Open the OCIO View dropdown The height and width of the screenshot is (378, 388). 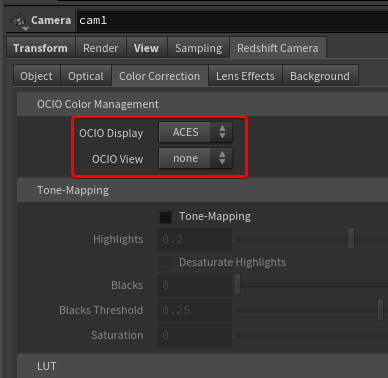(195, 158)
